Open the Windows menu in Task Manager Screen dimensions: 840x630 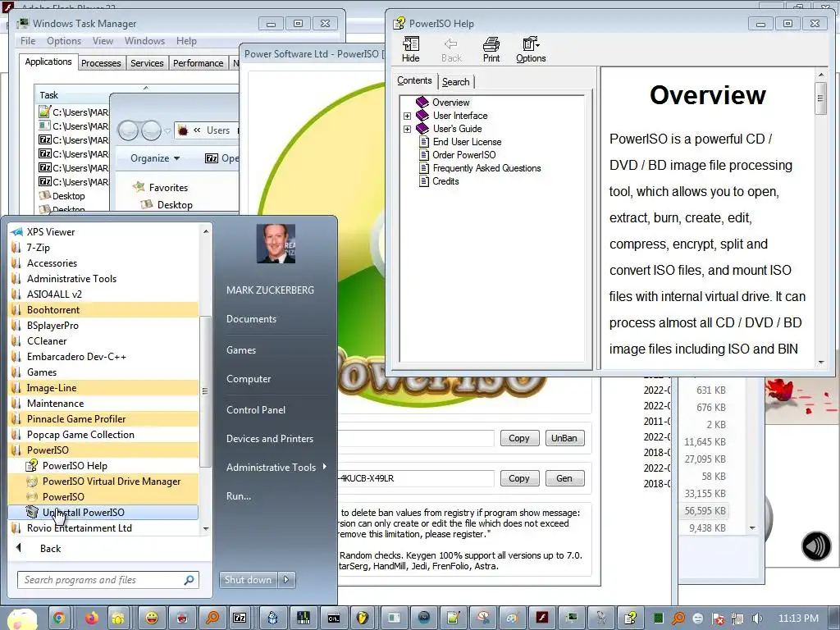click(144, 41)
